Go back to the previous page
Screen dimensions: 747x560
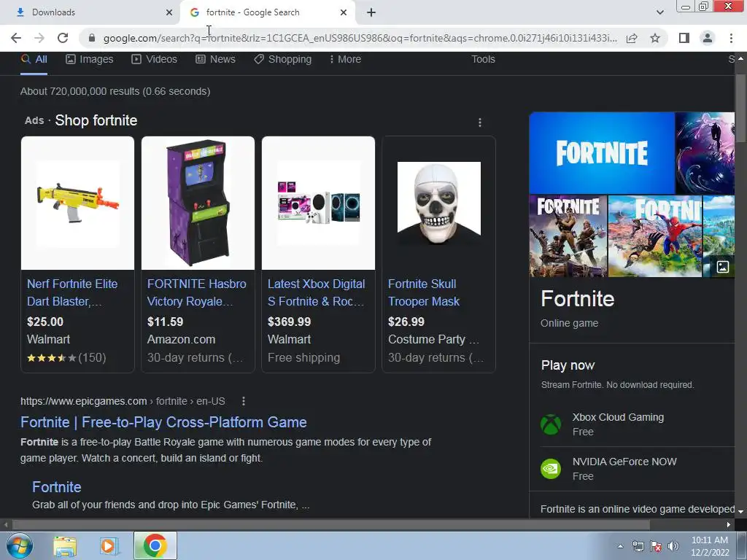pyautogui.click(x=16, y=38)
